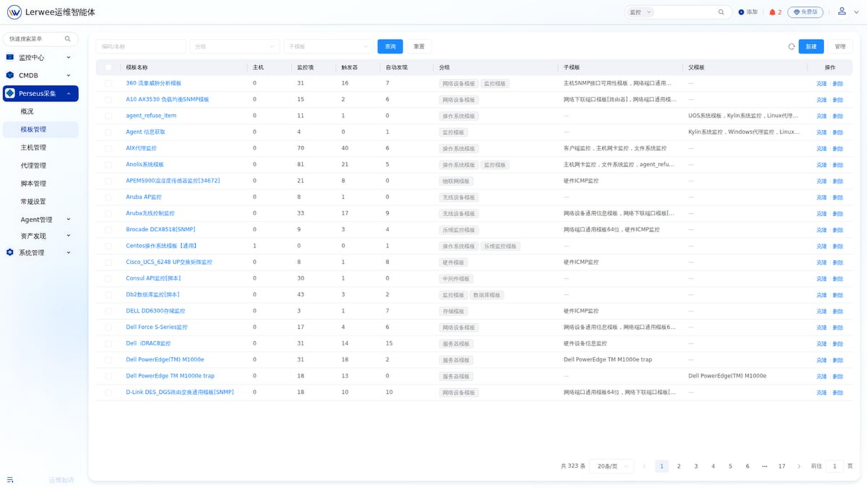The height and width of the screenshot is (488, 868).
Task: Click the sidebar quick search magnifier icon
Action: pyautogui.click(x=68, y=39)
